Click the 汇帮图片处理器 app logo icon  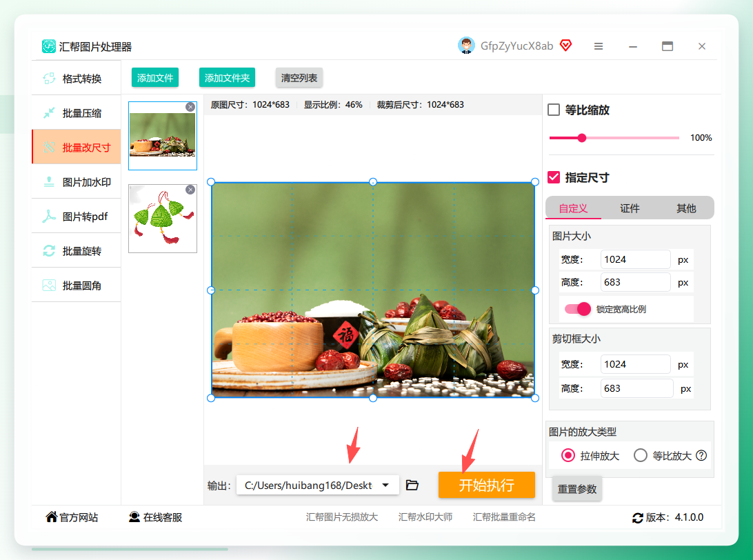pos(48,46)
